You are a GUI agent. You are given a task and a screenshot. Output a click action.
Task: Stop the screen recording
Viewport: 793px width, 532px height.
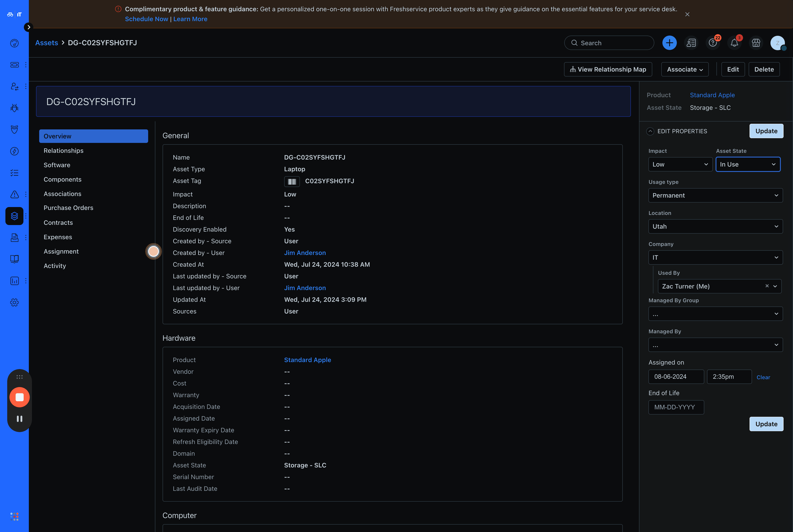tap(19, 397)
